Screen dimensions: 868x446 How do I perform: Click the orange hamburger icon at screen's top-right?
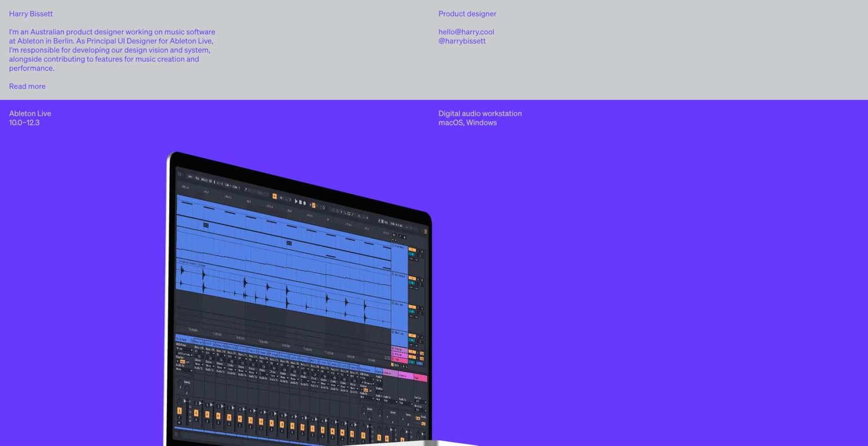[x=425, y=231]
